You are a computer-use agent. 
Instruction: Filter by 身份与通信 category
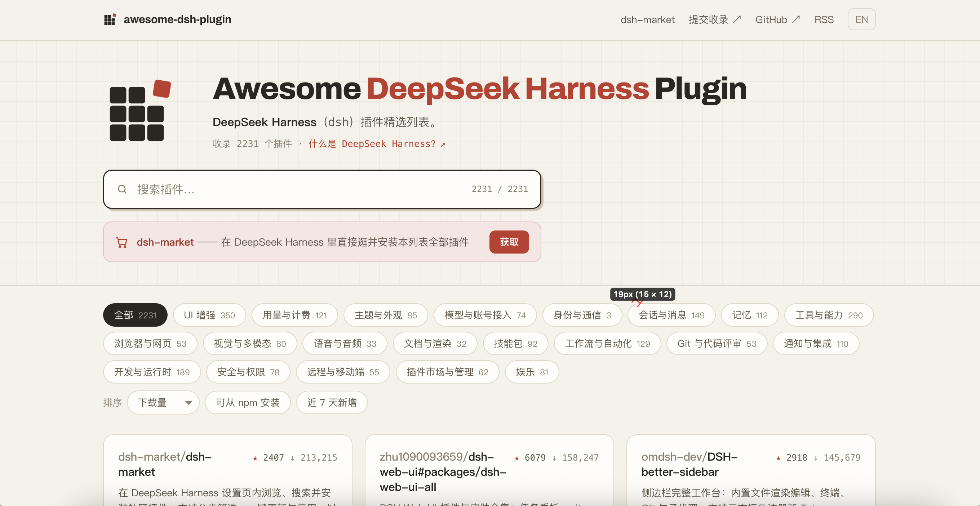[582, 315]
